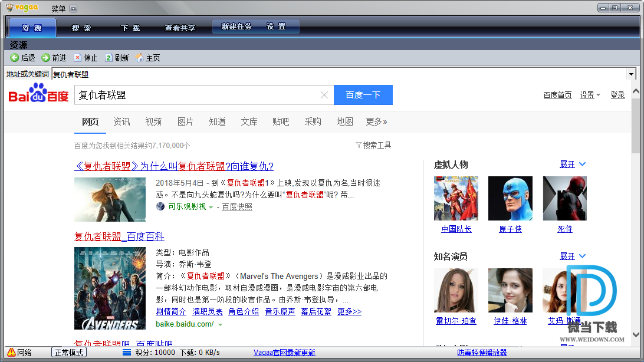644x362 pixels.
Task: Open the 雷切尔·珀查 actor link
Action: (456, 321)
